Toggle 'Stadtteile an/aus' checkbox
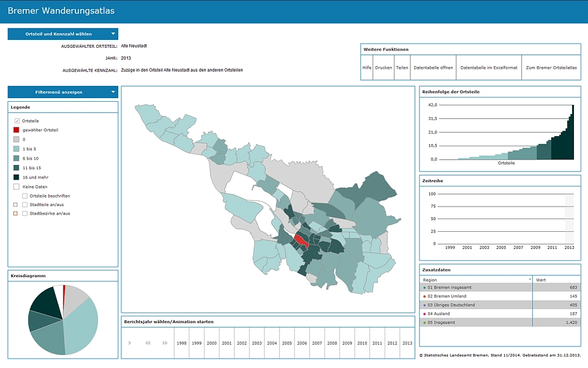The width and height of the screenshot is (588, 368). [x=25, y=204]
